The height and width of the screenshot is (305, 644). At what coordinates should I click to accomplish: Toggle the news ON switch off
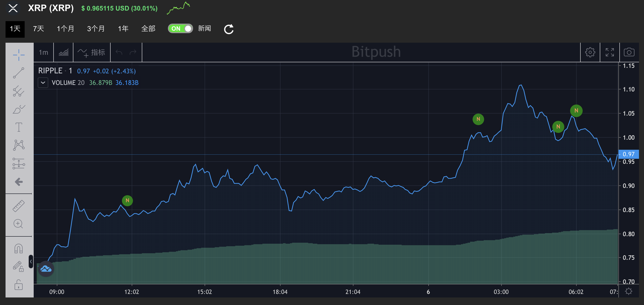pyautogui.click(x=180, y=28)
